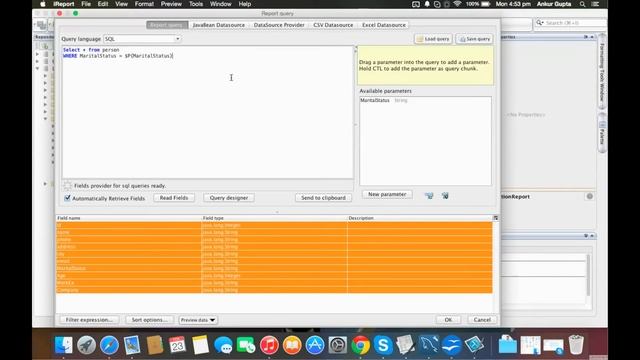The height and width of the screenshot is (360, 640).
Task: Open the Format menu
Action: pyautogui.click(x=144, y=4)
